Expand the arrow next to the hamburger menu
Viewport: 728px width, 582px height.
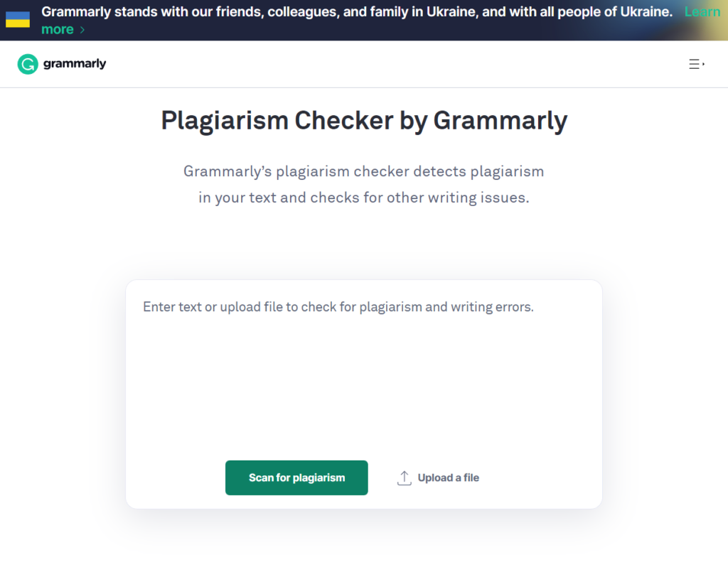[x=704, y=63]
